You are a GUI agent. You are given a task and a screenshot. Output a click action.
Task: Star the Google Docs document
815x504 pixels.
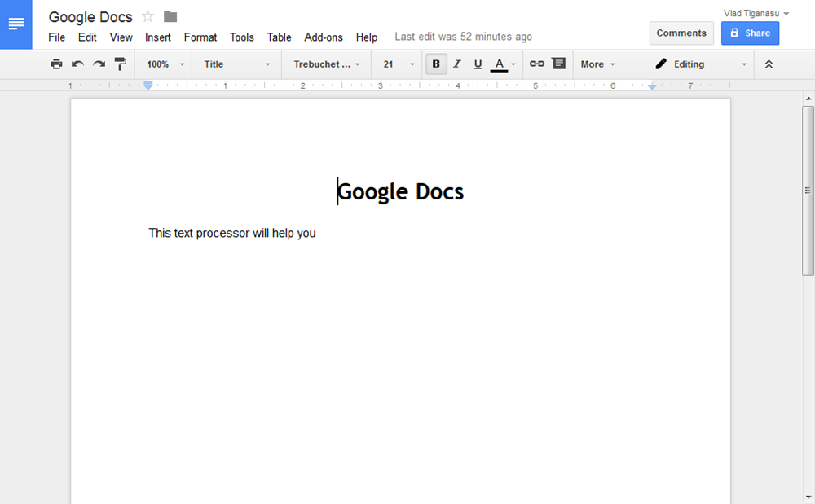(x=148, y=16)
